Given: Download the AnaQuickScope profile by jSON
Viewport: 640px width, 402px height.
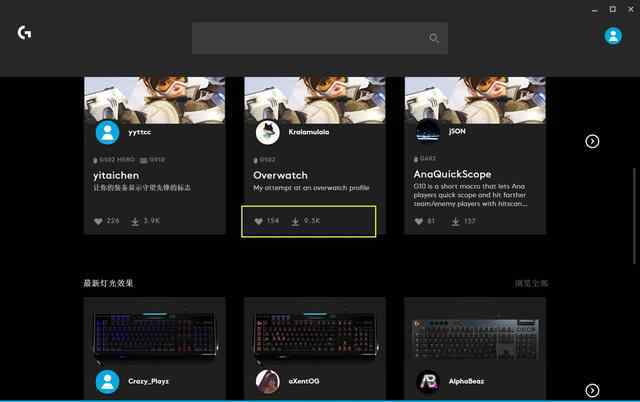Looking at the screenshot, I should click(456, 222).
